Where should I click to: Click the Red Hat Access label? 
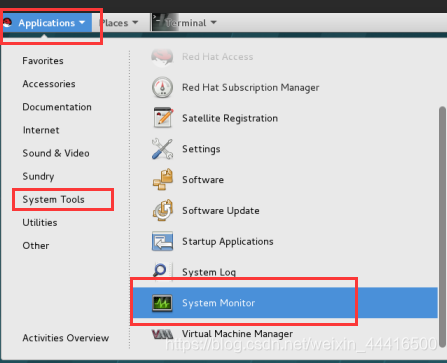217,57
